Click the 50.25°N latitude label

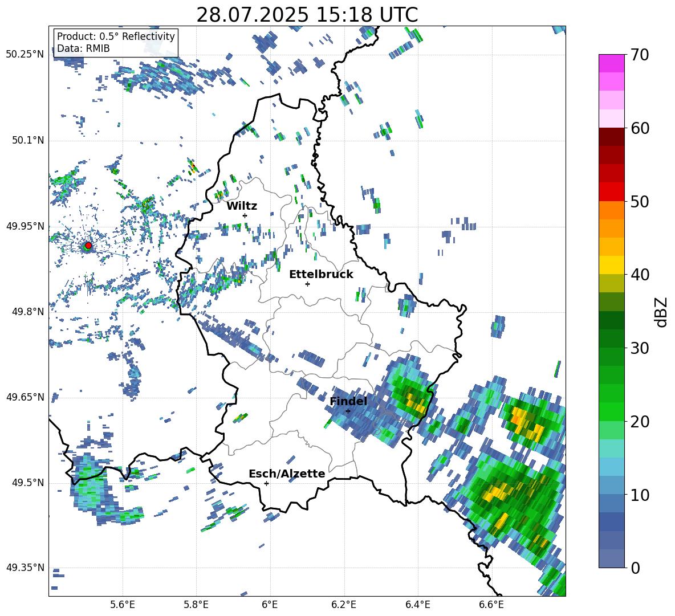(x=25, y=55)
